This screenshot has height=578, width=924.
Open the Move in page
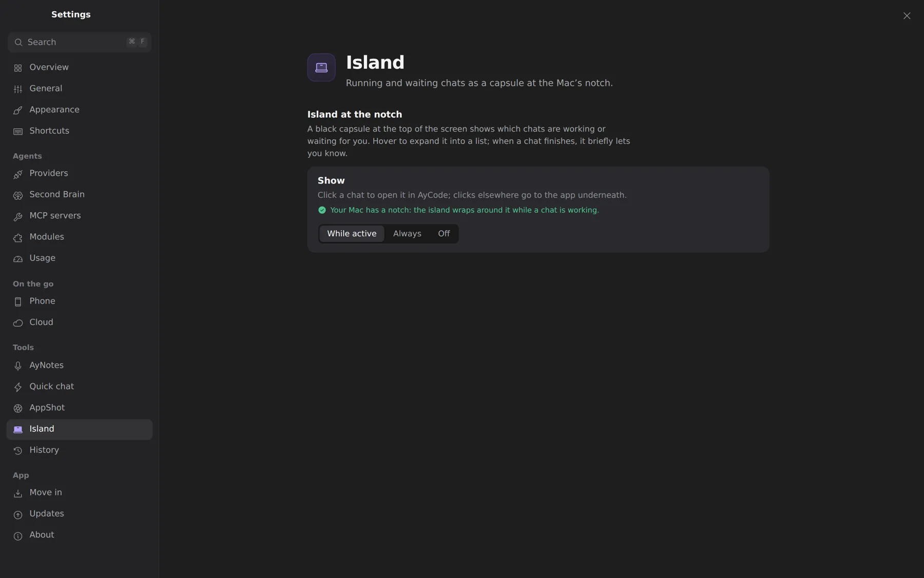pos(80,492)
